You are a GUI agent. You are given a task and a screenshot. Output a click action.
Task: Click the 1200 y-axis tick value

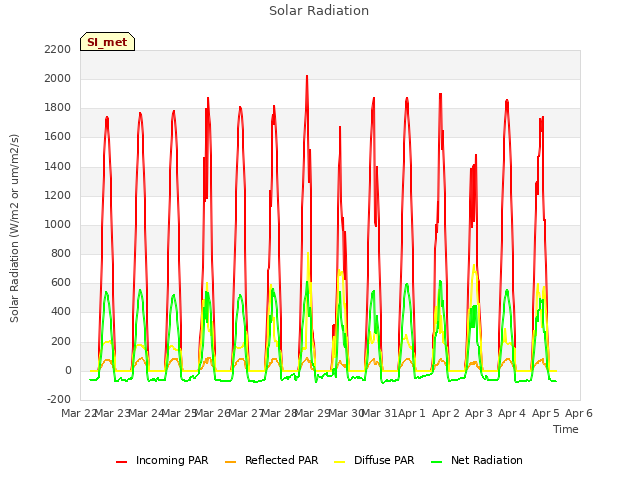click(x=58, y=195)
